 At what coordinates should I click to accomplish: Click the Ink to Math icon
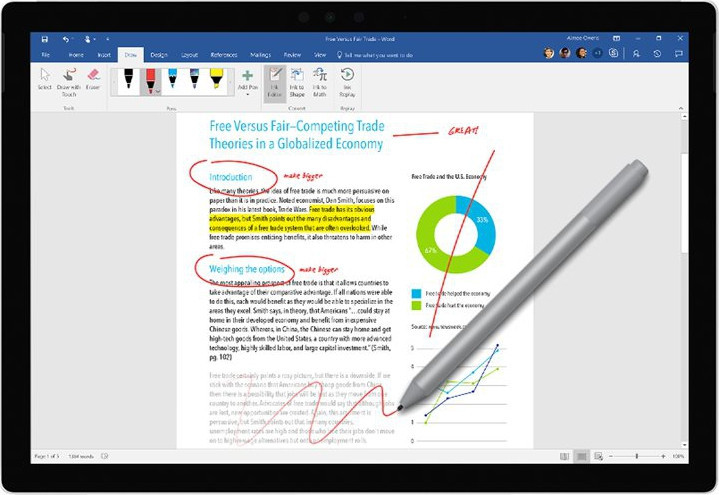click(320, 79)
